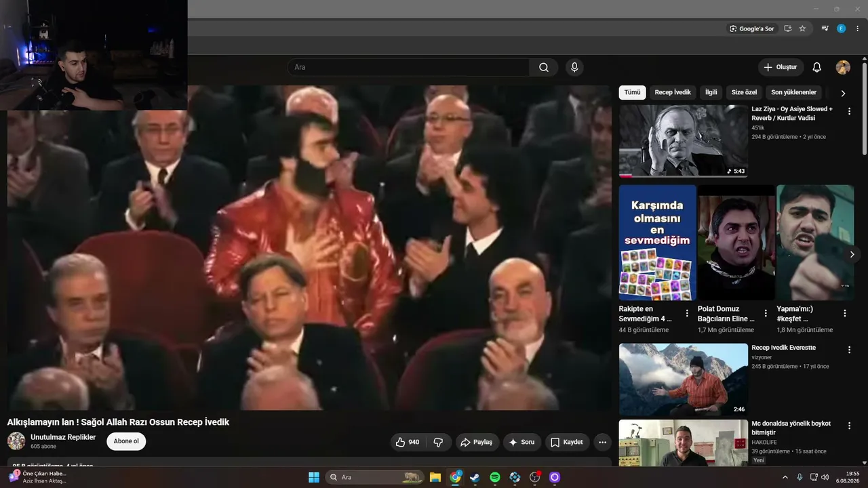Show next filter chips with right arrow

pyautogui.click(x=843, y=93)
